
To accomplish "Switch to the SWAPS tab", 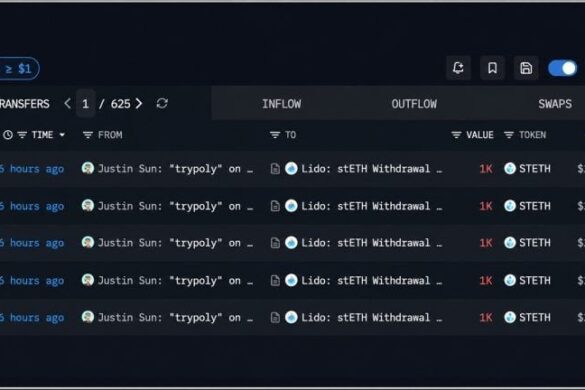I will pyautogui.click(x=555, y=104).
